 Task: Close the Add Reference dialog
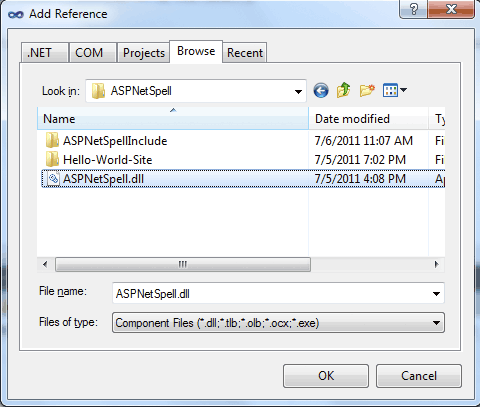point(451,9)
